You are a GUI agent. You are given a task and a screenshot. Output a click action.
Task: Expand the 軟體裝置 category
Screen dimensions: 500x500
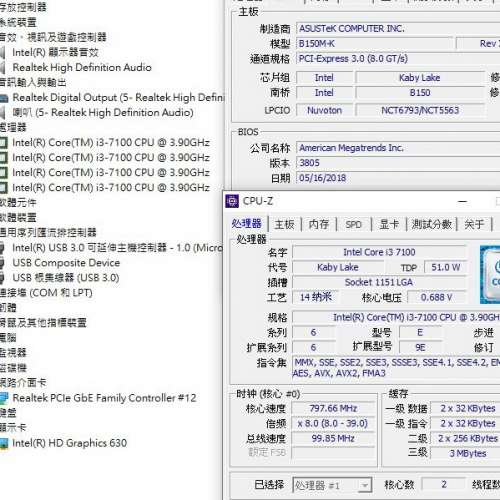pyautogui.click(x=18, y=218)
